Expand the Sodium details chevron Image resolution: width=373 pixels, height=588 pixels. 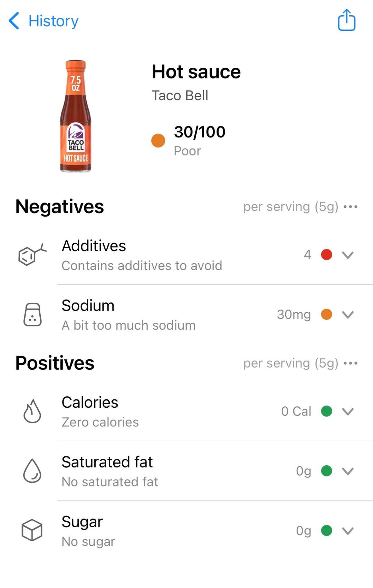tap(347, 315)
